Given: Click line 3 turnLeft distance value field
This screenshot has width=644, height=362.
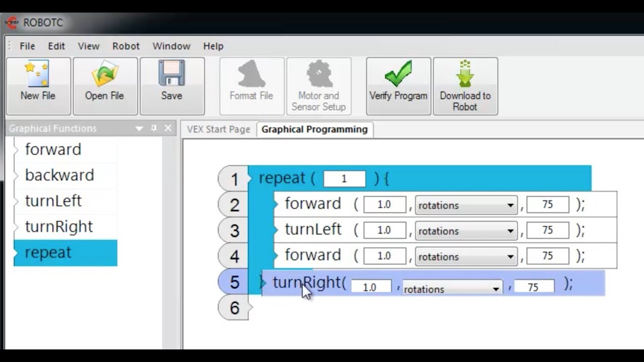Looking at the screenshot, I should click(x=384, y=230).
